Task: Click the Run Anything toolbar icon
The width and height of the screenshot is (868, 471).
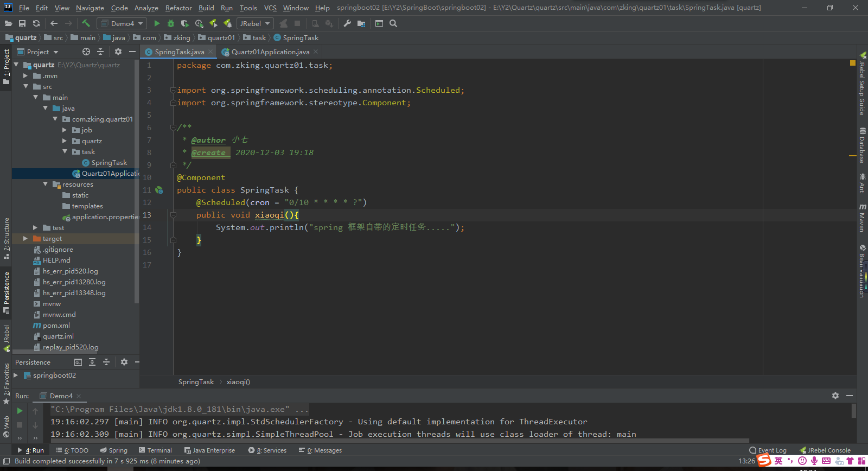Action: coord(379,23)
